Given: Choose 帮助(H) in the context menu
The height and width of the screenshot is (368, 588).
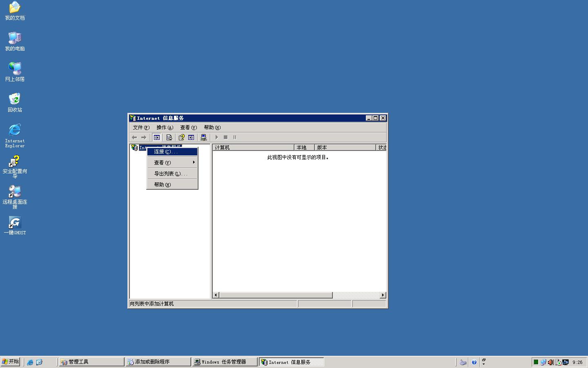Looking at the screenshot, I should click(172, 185).
